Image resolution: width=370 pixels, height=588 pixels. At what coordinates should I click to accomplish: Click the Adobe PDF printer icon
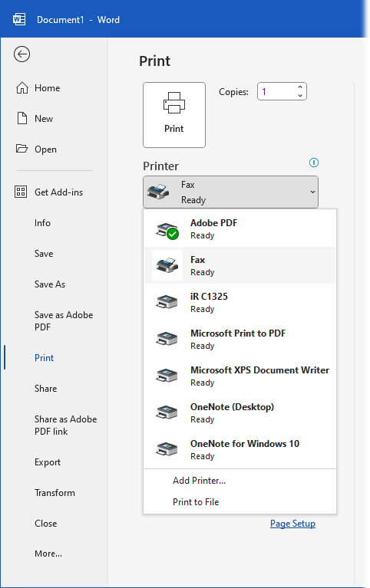pyautogui.click(x=167, y=230)
